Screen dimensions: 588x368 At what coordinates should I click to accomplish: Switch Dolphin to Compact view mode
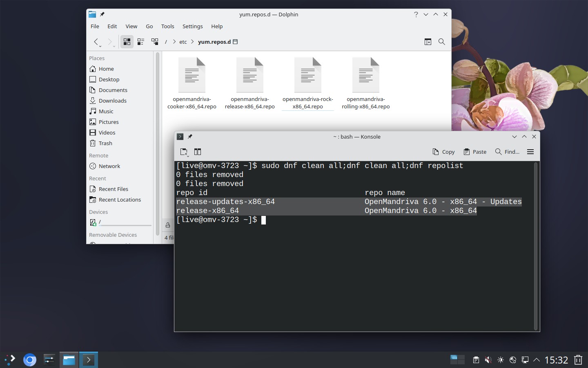click(x=141, y=42)
